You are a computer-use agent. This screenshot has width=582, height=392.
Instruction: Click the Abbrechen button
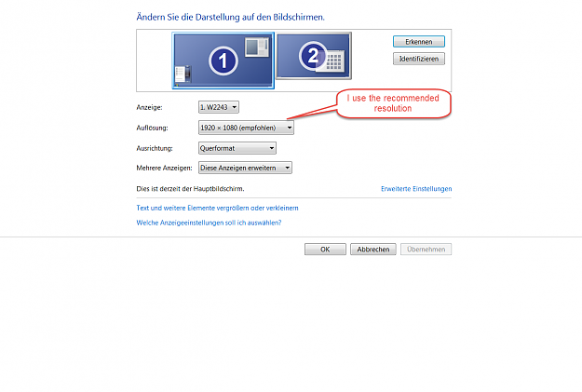[x=373, y=250]
